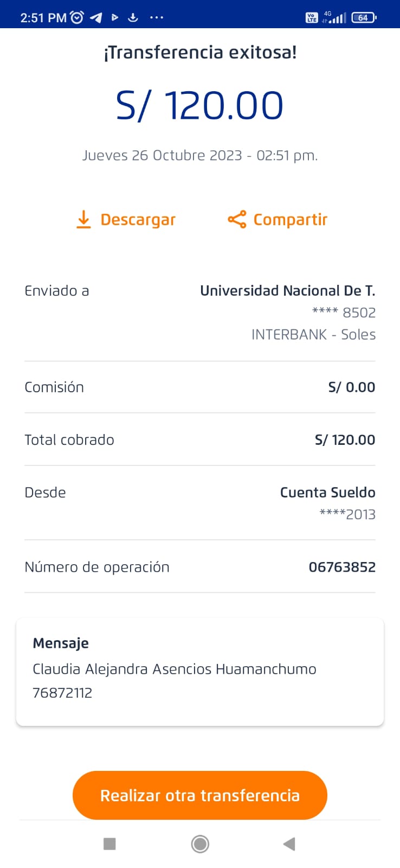Tap the Compartir share icon
Viewport: 400px width, 868px height.
(237, 220)
